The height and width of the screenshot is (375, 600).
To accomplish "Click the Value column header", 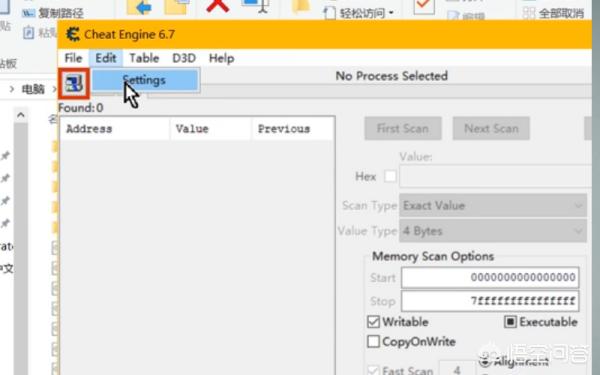I will 211,129.
